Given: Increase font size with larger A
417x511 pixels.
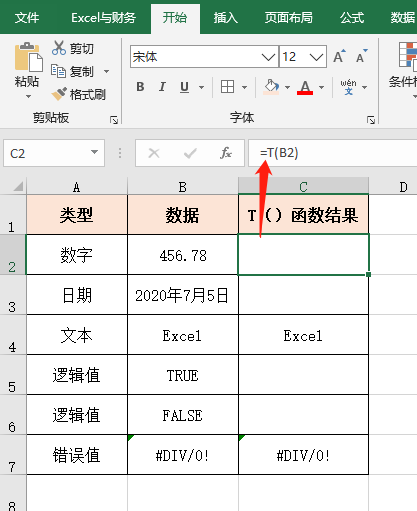Looking at the screenshot, I should pyautogui.click(x=339, y=56).
